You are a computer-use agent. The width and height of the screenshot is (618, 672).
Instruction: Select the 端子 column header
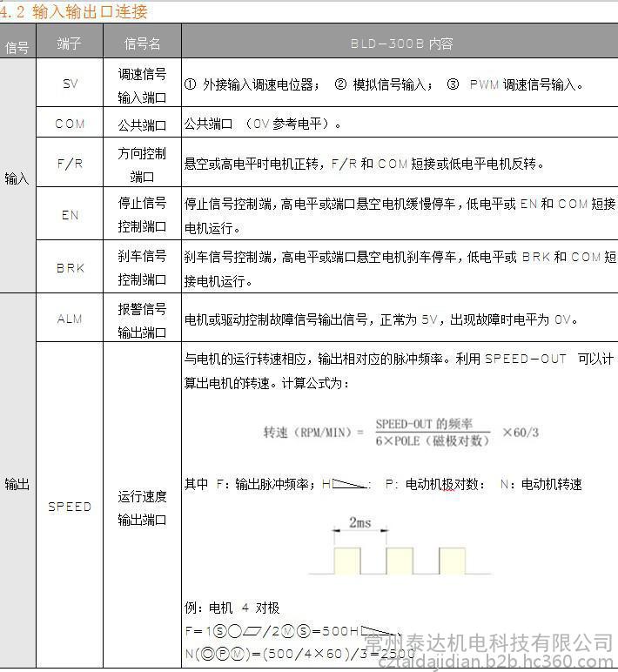tap(70, 43)
